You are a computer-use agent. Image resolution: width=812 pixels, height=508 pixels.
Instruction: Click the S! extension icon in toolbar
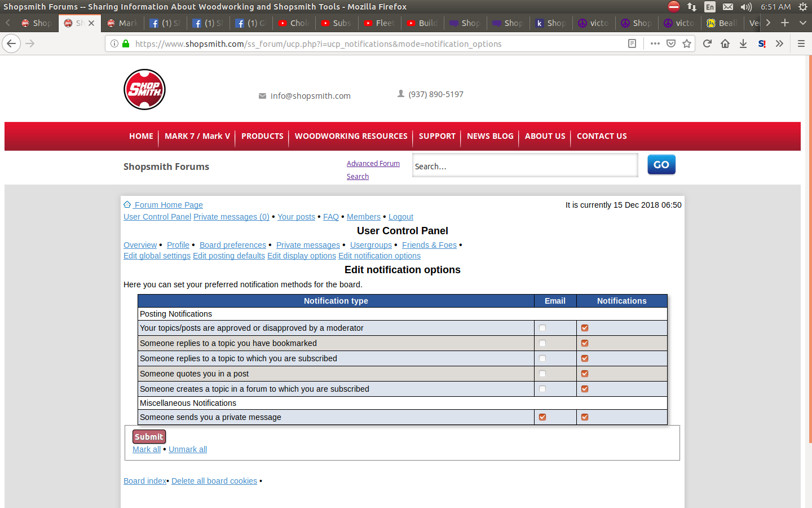point(762,43)
